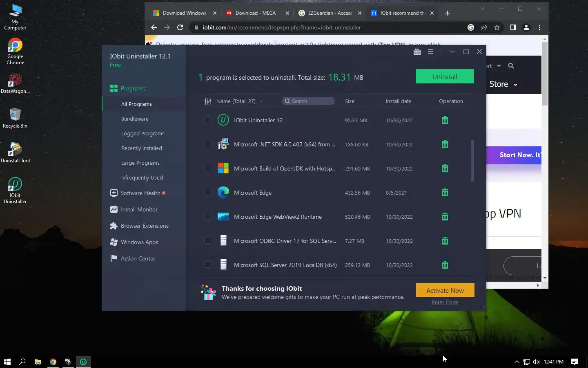Screen dimensions: 588x368
Task: Open the Browser Extensions section
Action: coord(145,226)
